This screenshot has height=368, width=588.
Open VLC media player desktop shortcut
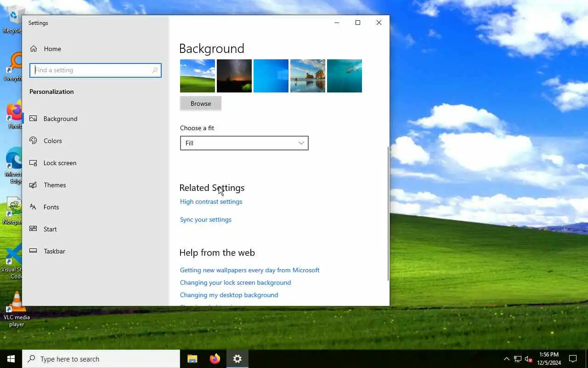pos(17,309)
